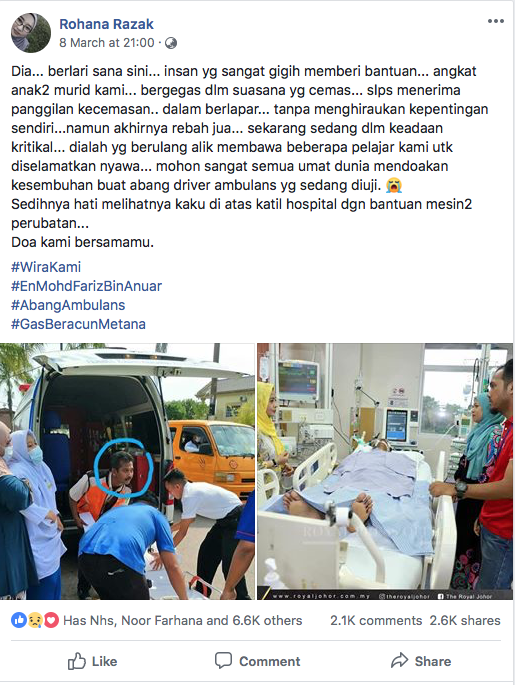Show the 2.1K comments
Image resolution: width=515 pixels, height=685 pixels.
click(376, 620)
